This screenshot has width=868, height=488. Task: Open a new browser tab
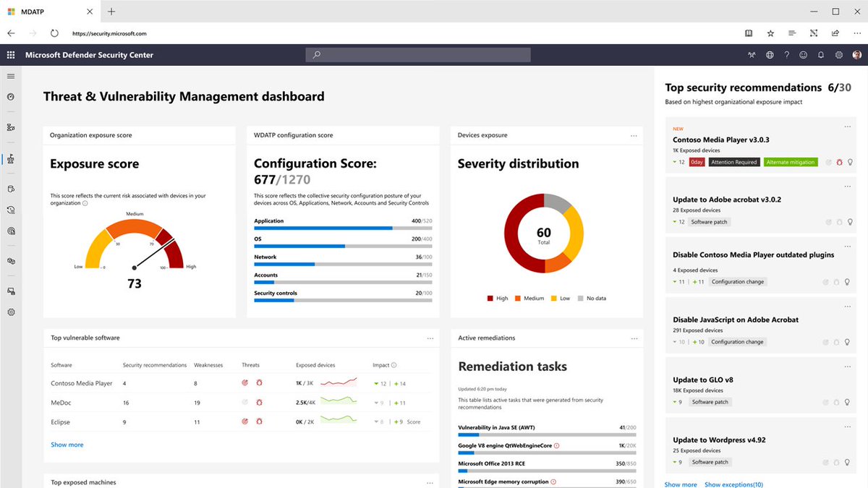pos(112,12)
